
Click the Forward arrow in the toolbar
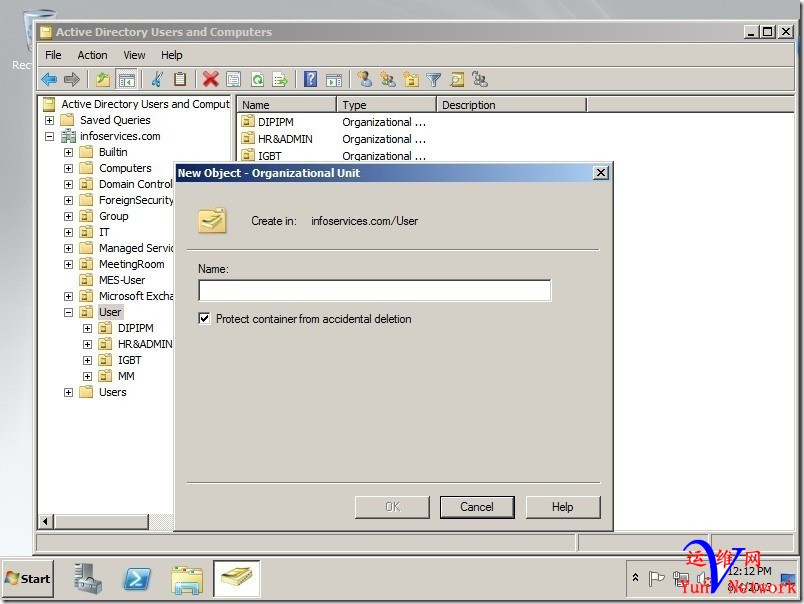tap(72, 79)
